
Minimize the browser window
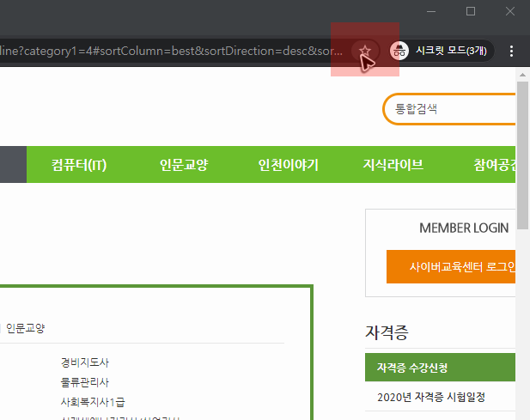(431, 11)
